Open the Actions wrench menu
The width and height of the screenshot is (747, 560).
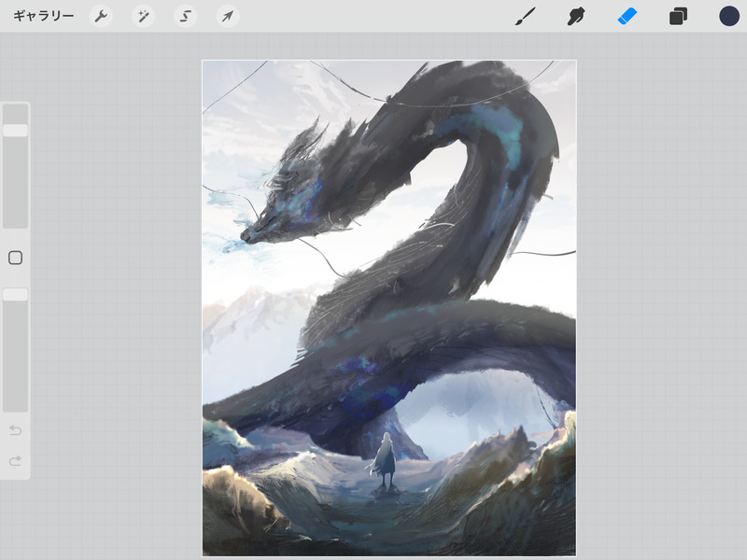[x=101, y=17]
